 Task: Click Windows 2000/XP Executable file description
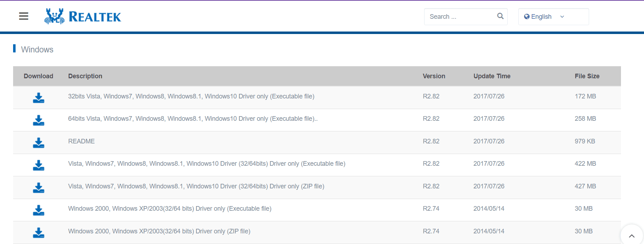pos(170,209)
